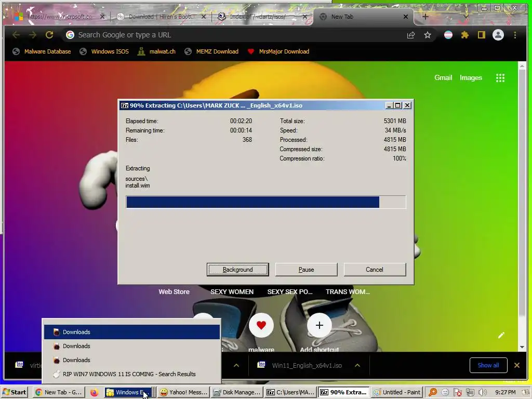
Task: Cancel the extraction
Action: [375, 270]
